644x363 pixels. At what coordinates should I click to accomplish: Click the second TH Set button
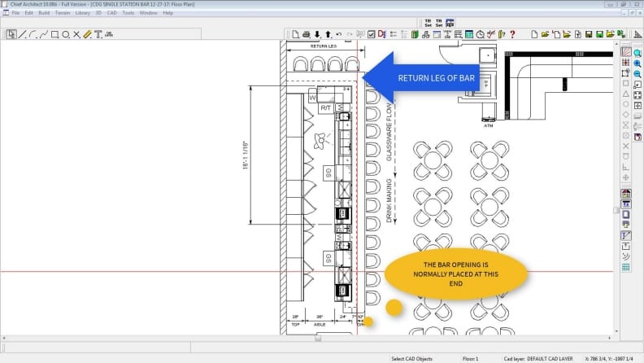tap(438, 23)
